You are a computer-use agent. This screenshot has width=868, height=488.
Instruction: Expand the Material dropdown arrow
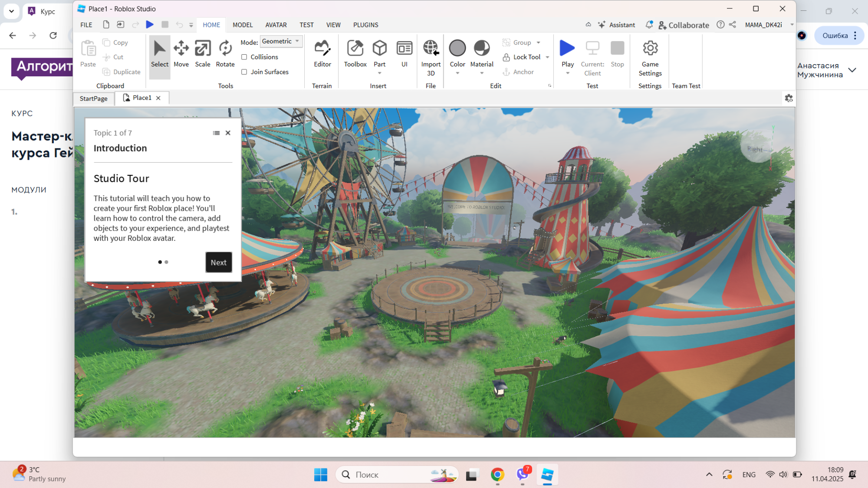point(482,73)
